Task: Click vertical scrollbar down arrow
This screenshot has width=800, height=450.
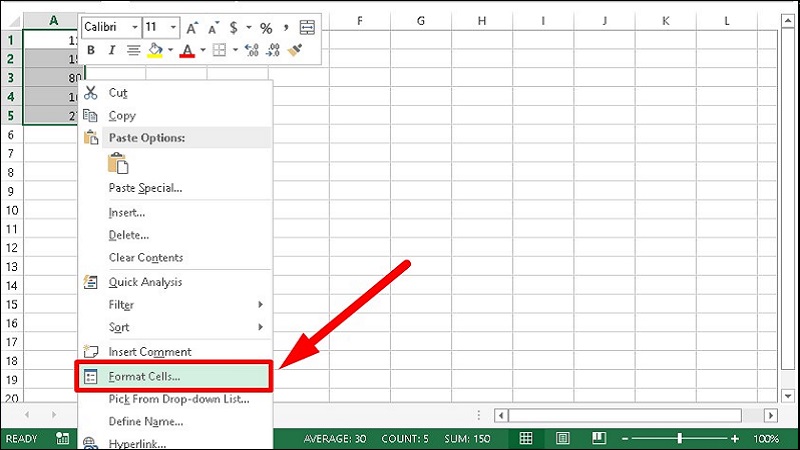Action: pyautogui.click(x=788, y=395)
